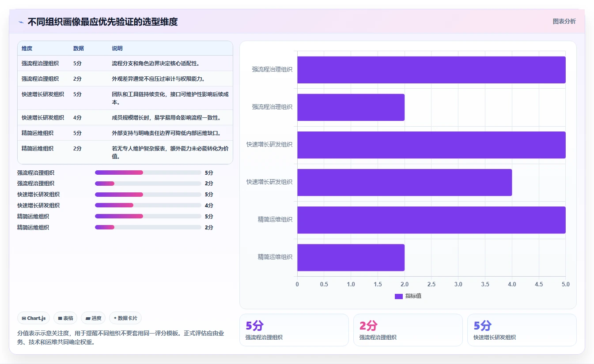This screenshot has width=594, height=364.
Task: Click the 精简运维组织 progress bar showing 5分
Action: [x=148, y=216]
